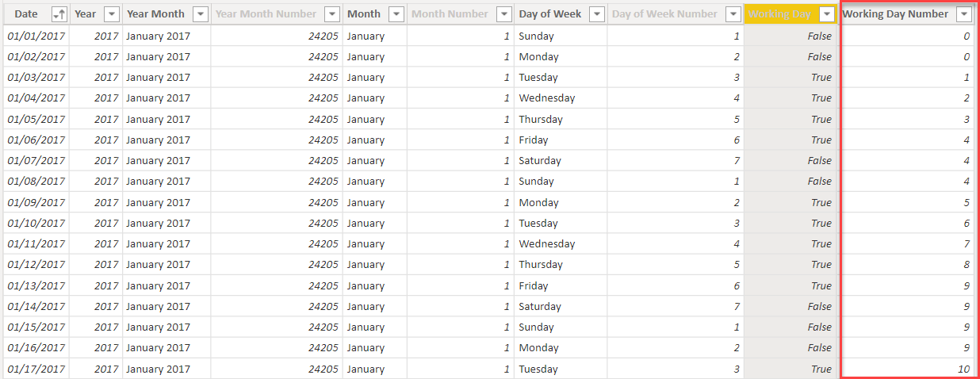Open Day of Week filter dropdown
Image resolution: width=980 pixels, height=379 pixels.
(597, 14)
